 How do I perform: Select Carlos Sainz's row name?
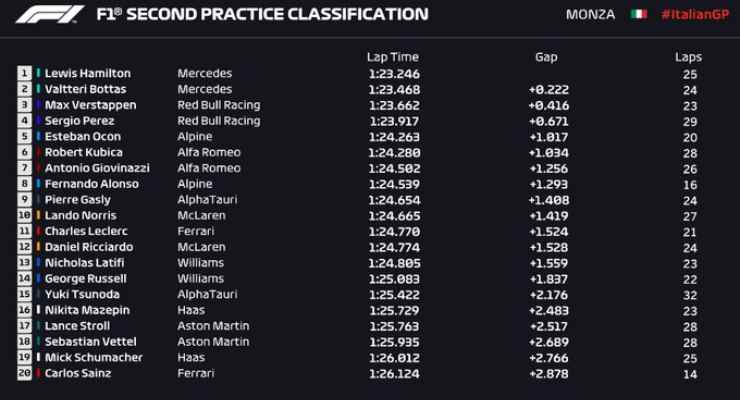78,373
